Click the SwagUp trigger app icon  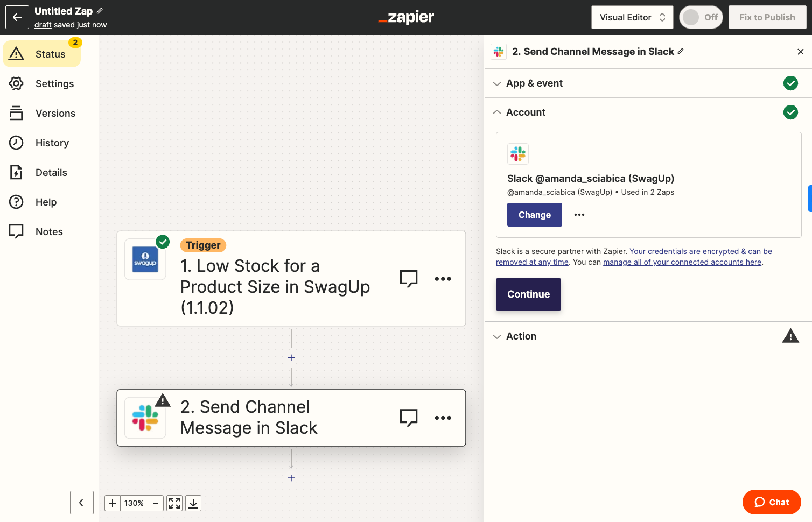tap(145, 259)
